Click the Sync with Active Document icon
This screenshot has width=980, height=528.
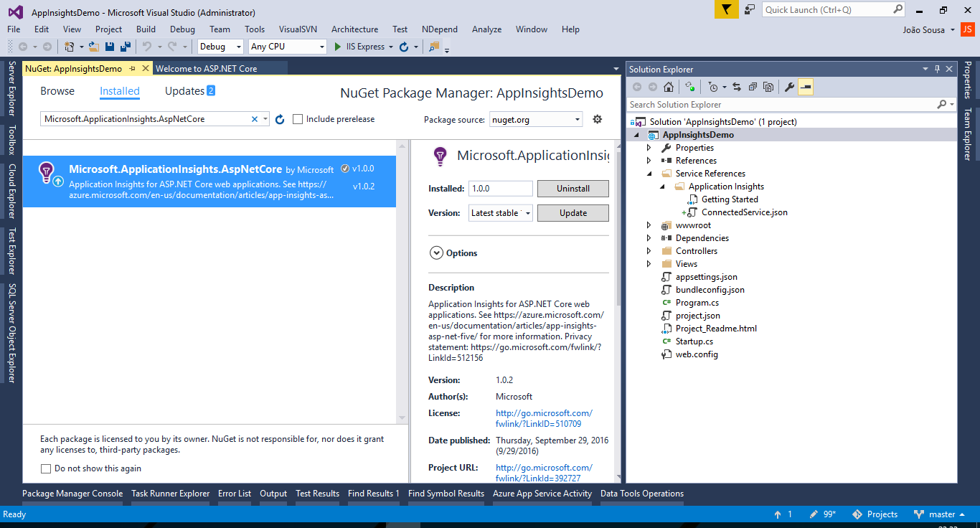click(x=689, y=87)
